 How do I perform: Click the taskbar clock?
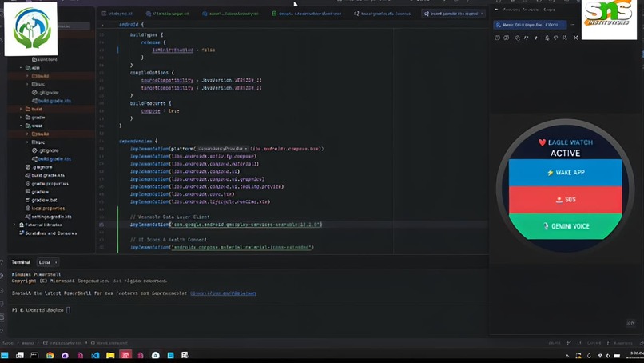tap(637, 355)
